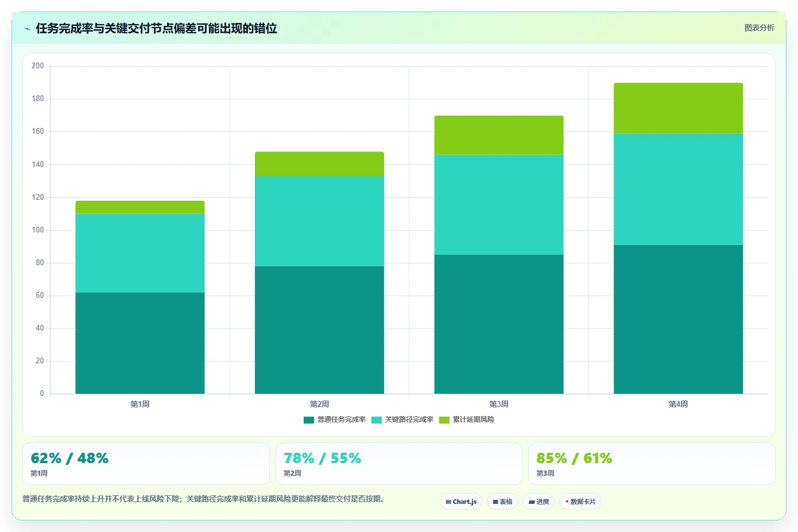
Task: Toggle the 累计延期风险 legend swatch
Action: 444,420
